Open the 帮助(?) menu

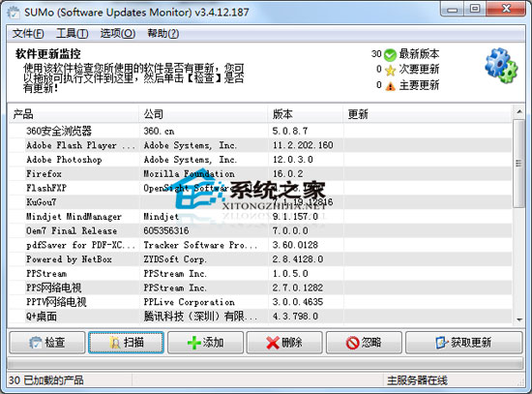coord(163,33)
